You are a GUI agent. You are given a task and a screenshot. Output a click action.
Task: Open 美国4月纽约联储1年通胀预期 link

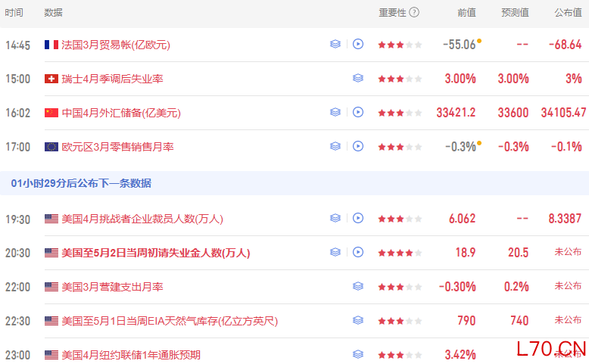point(131,355)
